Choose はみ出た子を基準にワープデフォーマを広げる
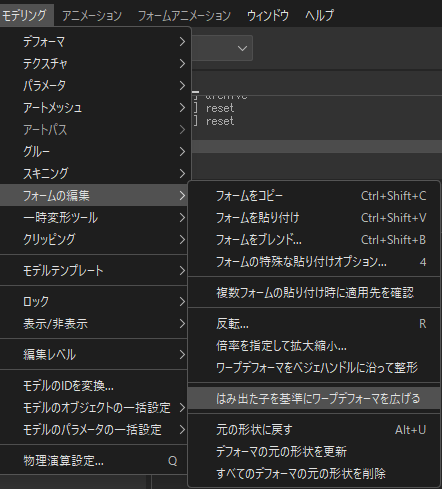 point(314,398)
